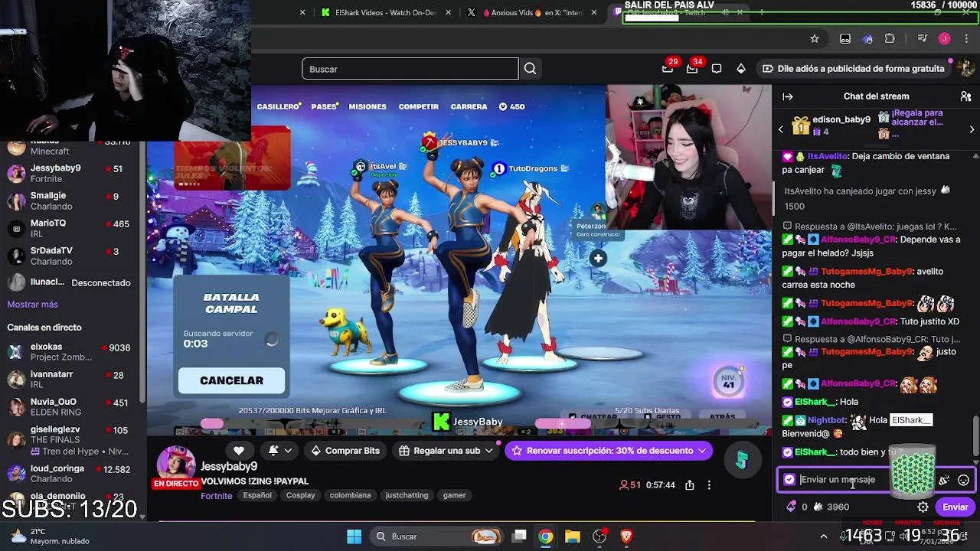Open Task View on the taskbar
This screenshot has width=980, height=551.
click(519, 536)
